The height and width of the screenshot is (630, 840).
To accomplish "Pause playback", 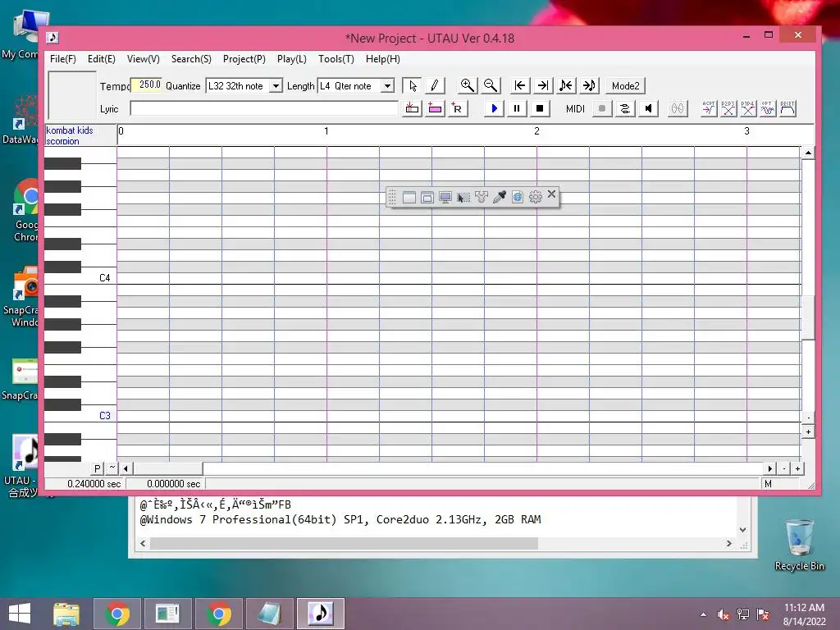I will point(517,109).
